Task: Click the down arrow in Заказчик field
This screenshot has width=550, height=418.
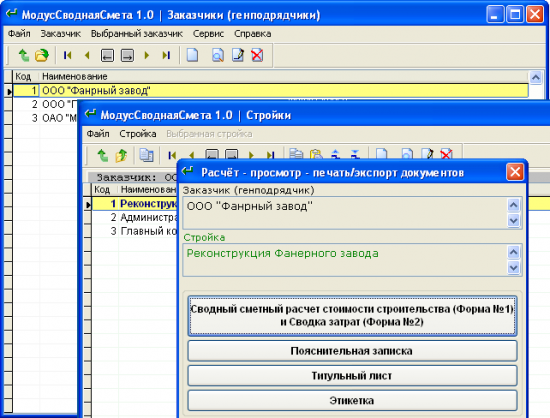Action: [x=514, y=221]
